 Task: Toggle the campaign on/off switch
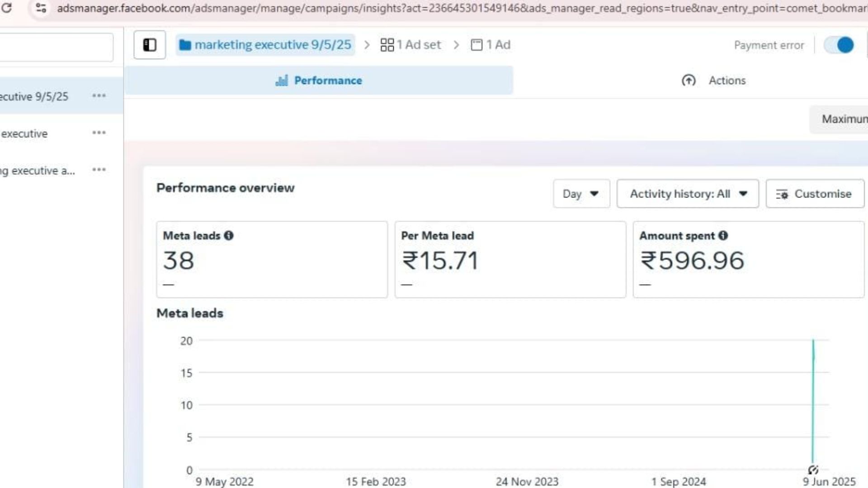[x=839, y=45]
